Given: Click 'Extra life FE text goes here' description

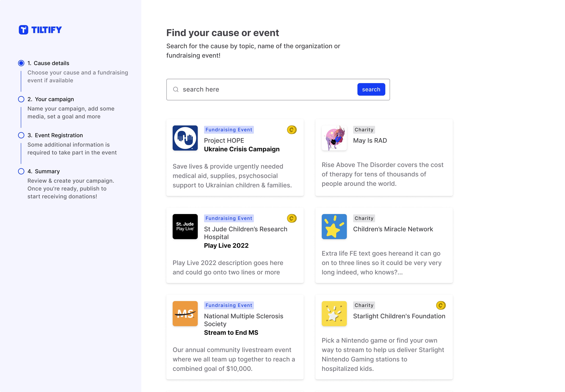Looking at the screenshot, I should pyautogui.click(x=382, y=263).
